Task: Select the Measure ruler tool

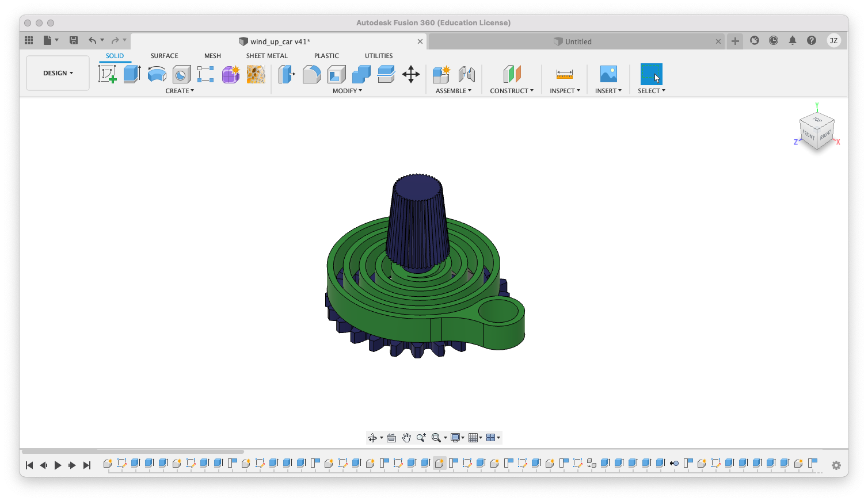Action: (x=565, y=74)
